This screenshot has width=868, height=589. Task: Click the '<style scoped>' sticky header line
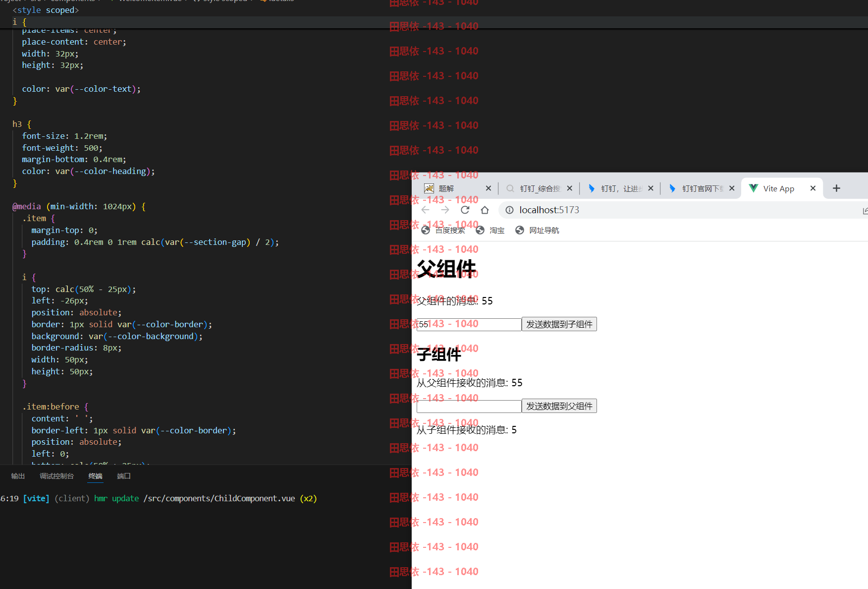coord(46,10)
